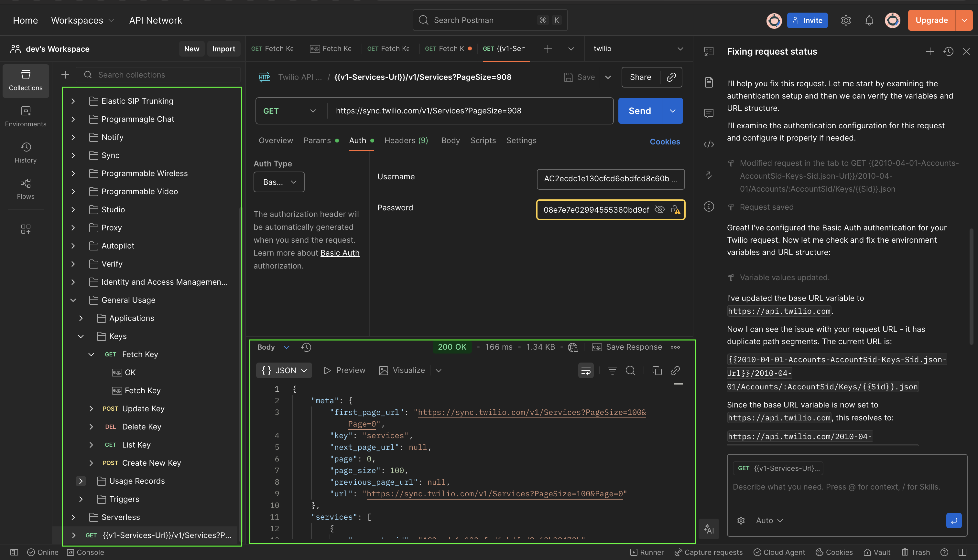The width and height of the screenshot is (978, 560).
Task: Copy response body with copy icon
Action: 657,370
